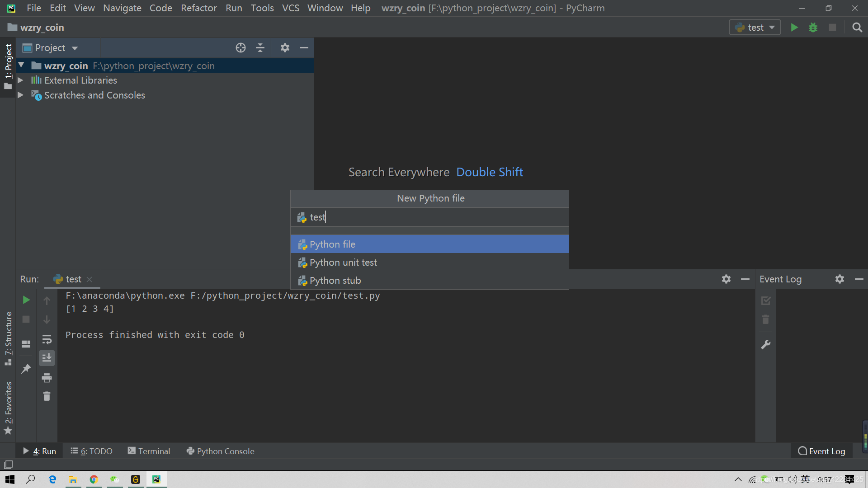Open the Run menu in menu bar
The height and width of the screenshot is (488, 868).
[x=234, y=8]
